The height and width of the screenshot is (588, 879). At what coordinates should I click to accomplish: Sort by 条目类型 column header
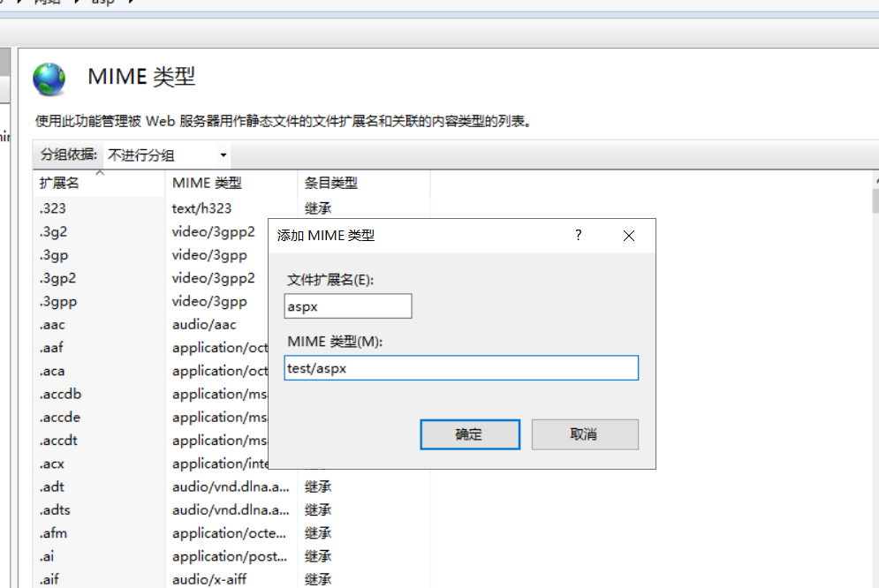[331, 183]
